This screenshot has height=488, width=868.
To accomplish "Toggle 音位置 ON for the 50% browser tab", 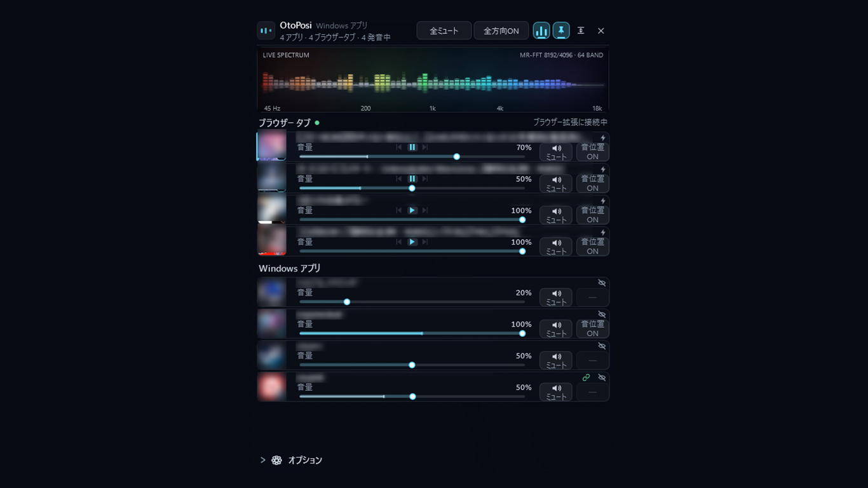I will point(593,184).
